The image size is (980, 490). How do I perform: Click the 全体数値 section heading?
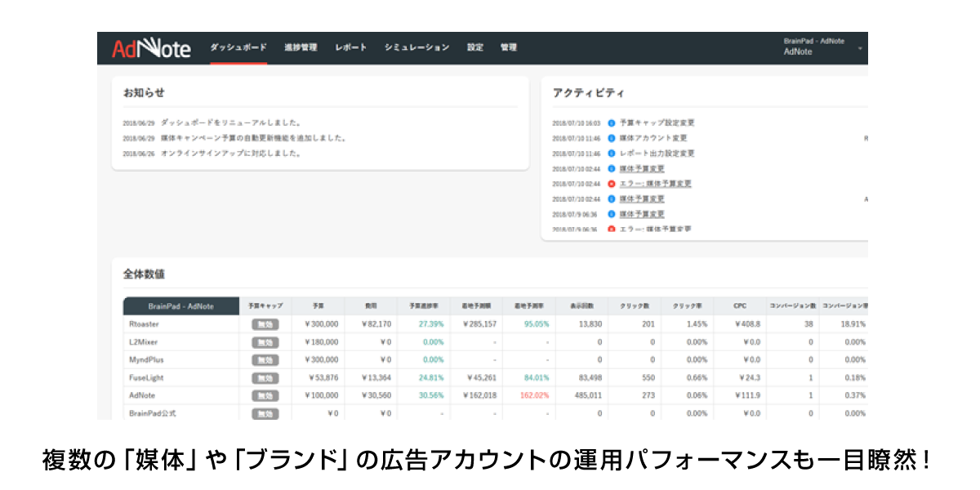tap(144, 274)
